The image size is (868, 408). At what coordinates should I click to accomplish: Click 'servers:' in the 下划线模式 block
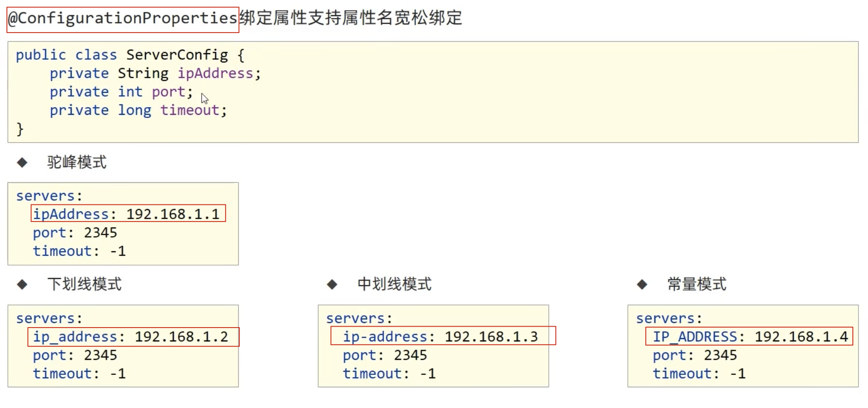click(x=49, y=318)
